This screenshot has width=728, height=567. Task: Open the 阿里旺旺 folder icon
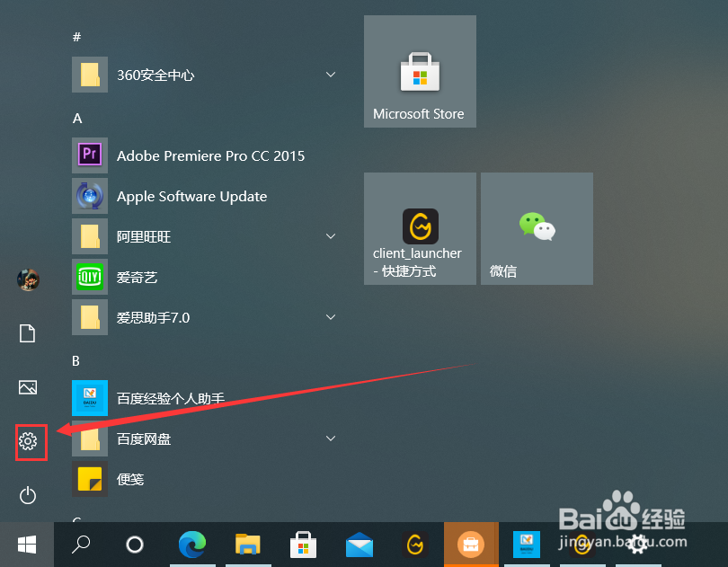90,236
